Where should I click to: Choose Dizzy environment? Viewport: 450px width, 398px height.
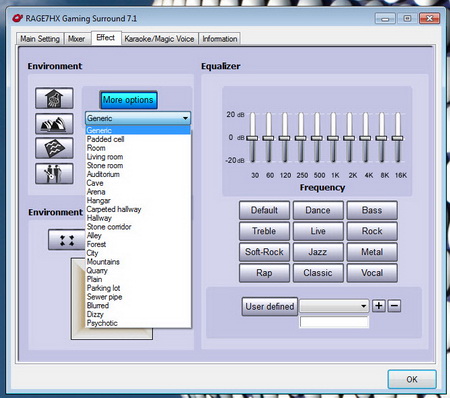coord(138,314)
